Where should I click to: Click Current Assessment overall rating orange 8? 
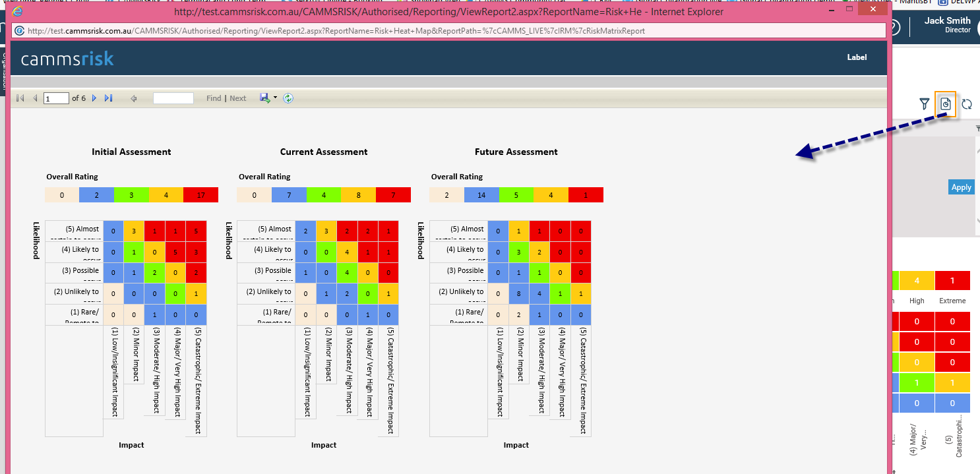pyautogui.click(x=359, y=194)
